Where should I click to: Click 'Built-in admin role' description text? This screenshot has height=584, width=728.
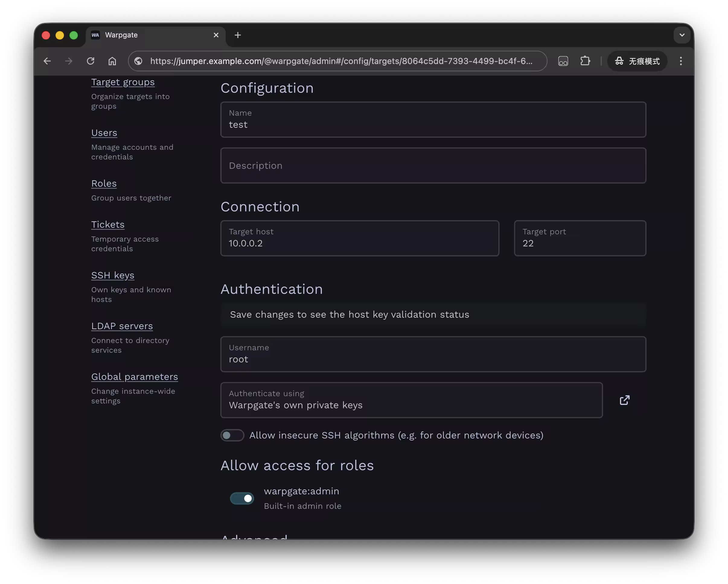[302, 506]
